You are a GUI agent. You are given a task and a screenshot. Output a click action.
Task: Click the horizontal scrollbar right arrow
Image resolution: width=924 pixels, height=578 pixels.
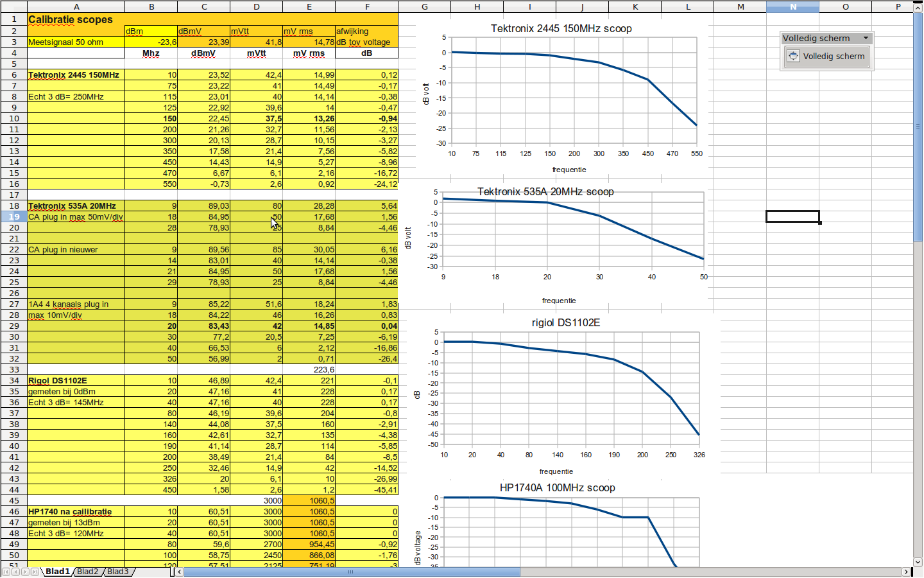pyautogui.click(x=906, y=572)
